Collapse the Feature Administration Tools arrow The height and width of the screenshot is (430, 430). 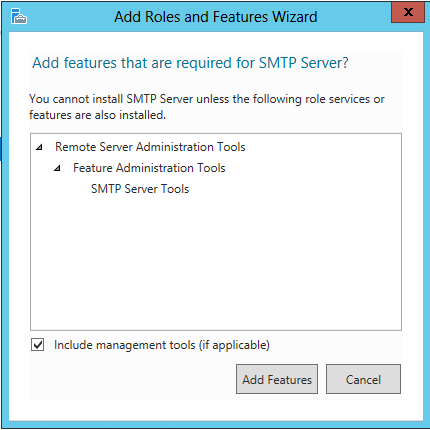click(57, 168)
